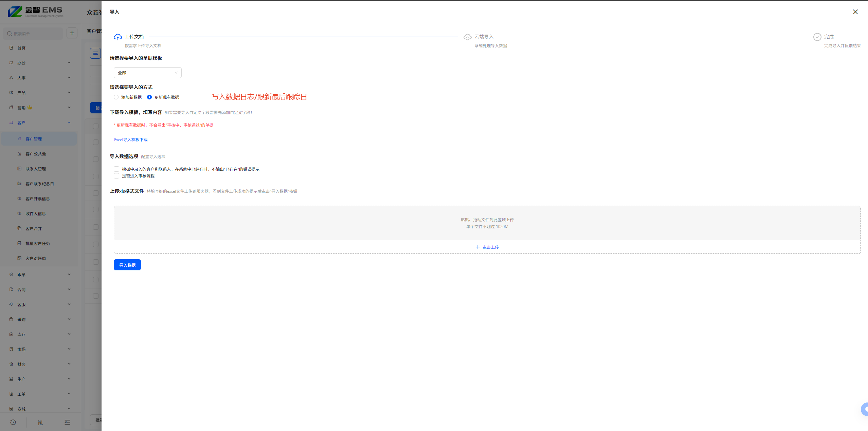868x431 pixels.
Task: Click the upload document cloud icon
Action: tap(118, 37)
